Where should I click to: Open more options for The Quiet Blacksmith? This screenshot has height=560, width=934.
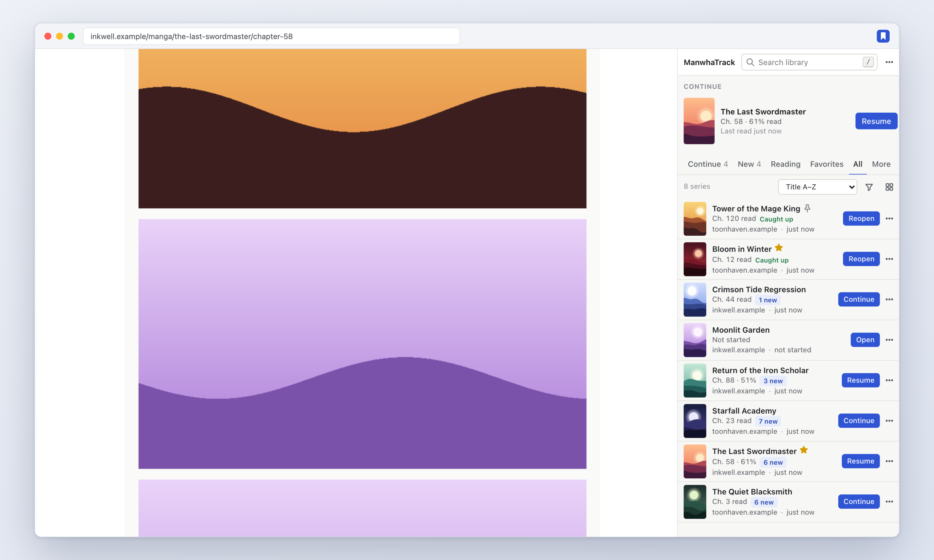click(889, 501)
